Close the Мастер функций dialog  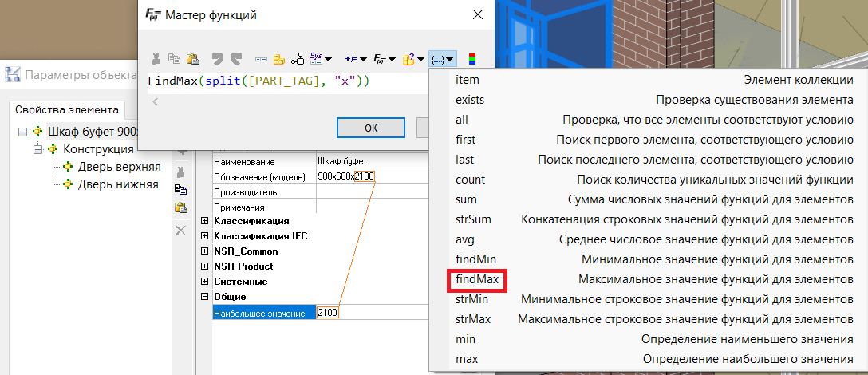[477, 15]
